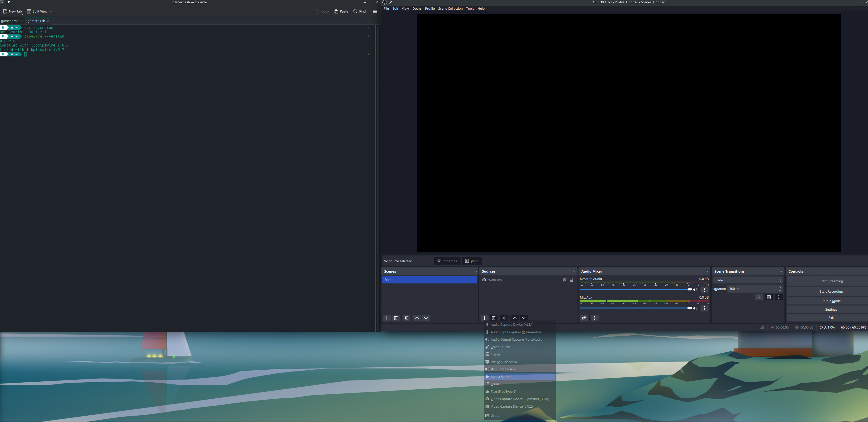Open Advanced Audio Properties gear in Audio Mixer
Image resolution: width=868 pixels, height=422 pixels.
[x=584, y=318]
